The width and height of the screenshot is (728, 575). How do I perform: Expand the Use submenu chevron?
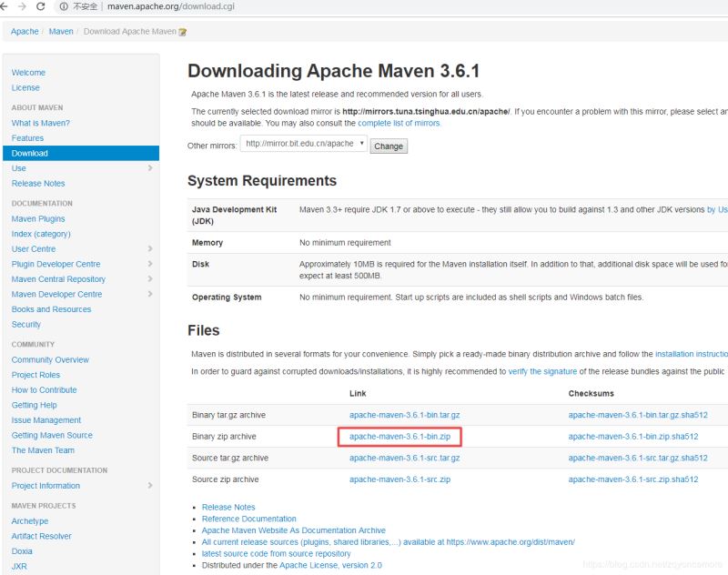150,168
